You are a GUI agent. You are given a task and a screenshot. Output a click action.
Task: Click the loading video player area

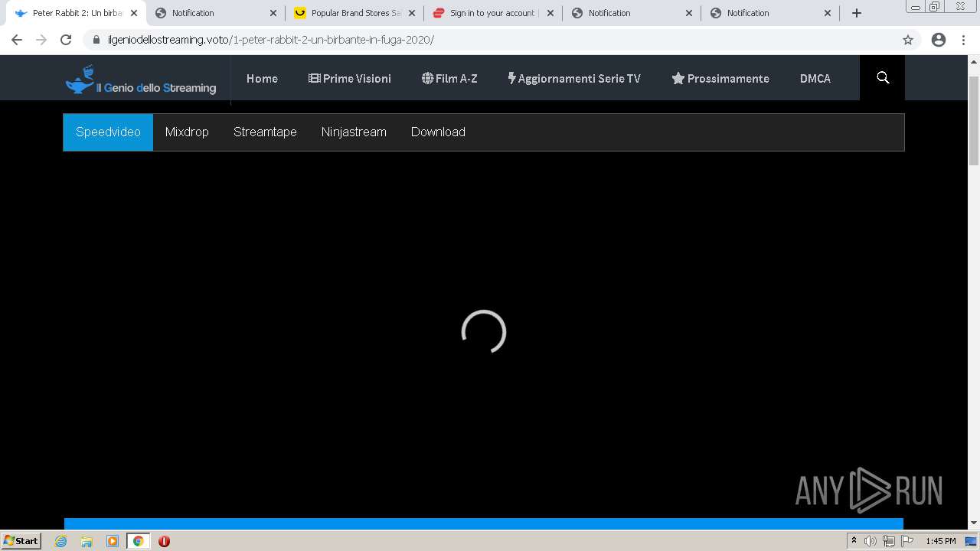[484, 332]
